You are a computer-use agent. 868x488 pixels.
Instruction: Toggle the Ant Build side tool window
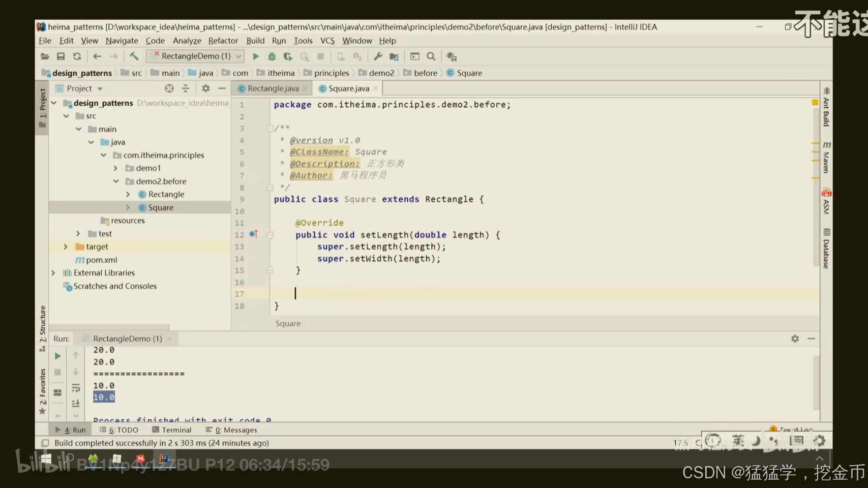(x=826, y=107)
